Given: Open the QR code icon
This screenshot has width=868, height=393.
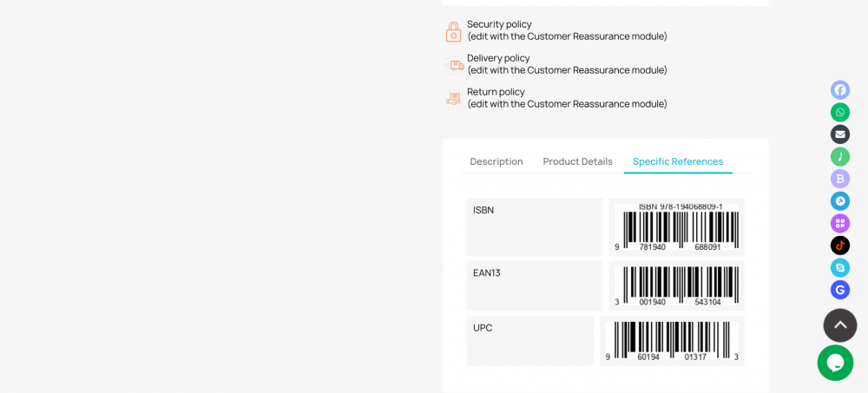Looking at the screenshot, I should 840,223.
